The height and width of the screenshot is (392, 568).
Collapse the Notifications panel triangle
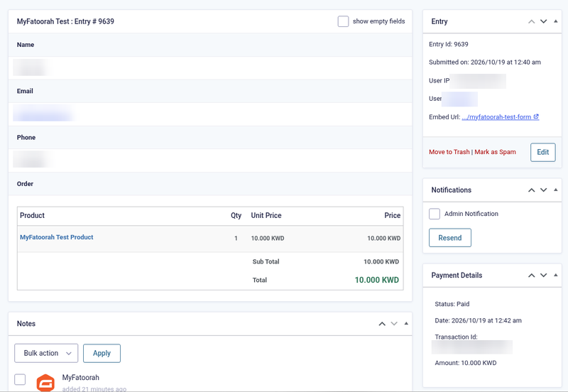pyautogui.click(x=555, y=190)
